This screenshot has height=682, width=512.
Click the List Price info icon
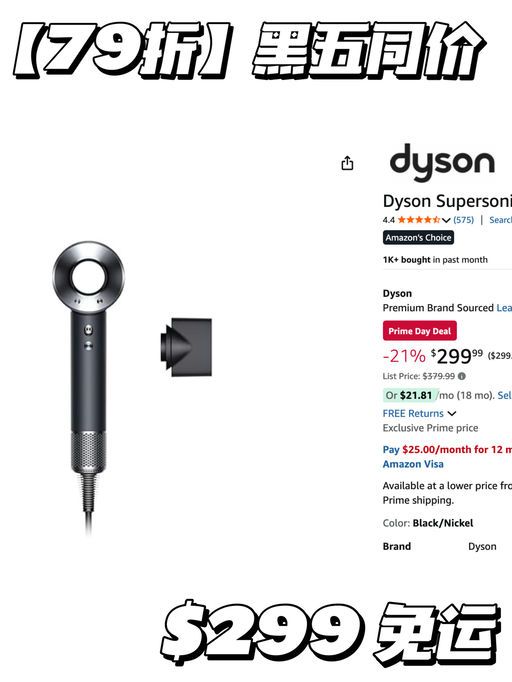462,376
